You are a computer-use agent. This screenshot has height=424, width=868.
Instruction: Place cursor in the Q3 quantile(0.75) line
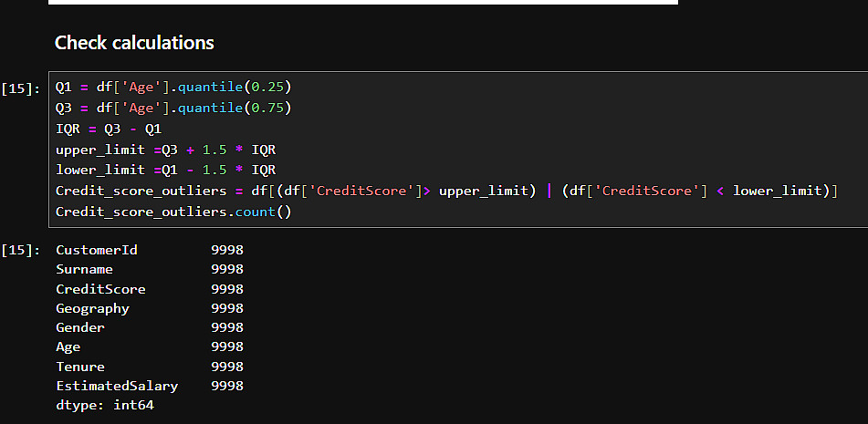[x=173, y=109]
